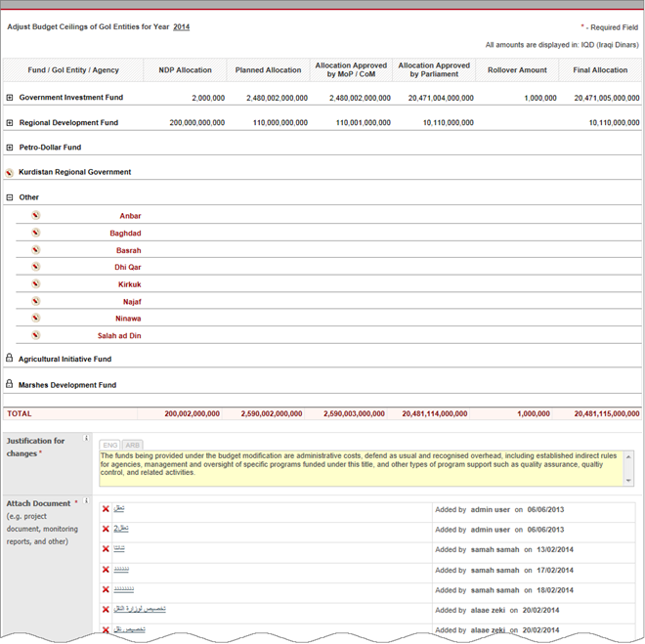Viewport: 645px width, 644px height.
Task: Click the edit icon for Salah ad Din
Action: (x=35, y=335)
